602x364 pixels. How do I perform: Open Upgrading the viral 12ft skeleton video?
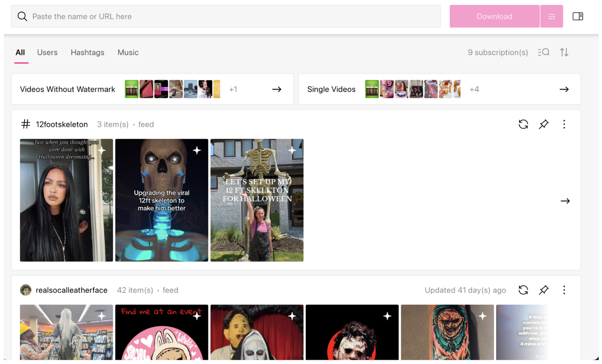click(162, 200)
